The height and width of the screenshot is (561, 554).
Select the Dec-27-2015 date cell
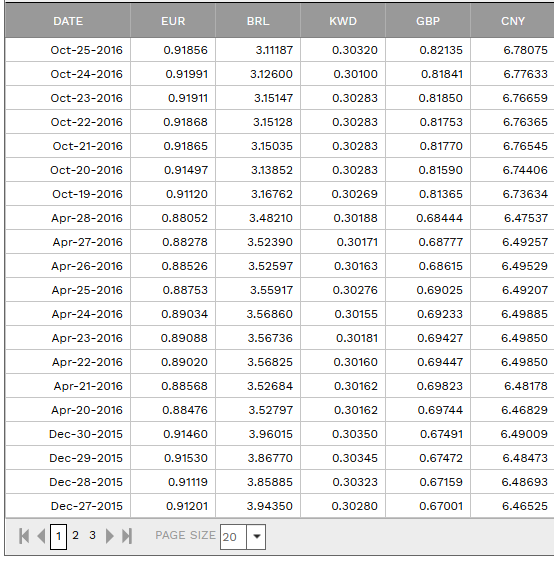(68, 505)
